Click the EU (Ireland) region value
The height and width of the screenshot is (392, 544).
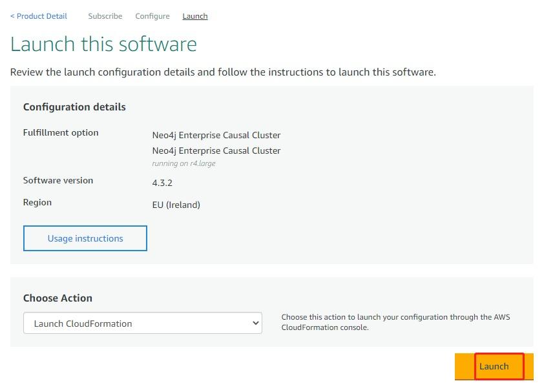coord(176,205)
